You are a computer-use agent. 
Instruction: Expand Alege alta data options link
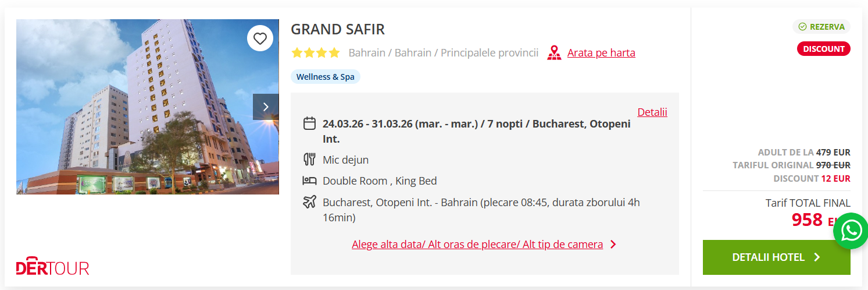(x=477, y=245)
